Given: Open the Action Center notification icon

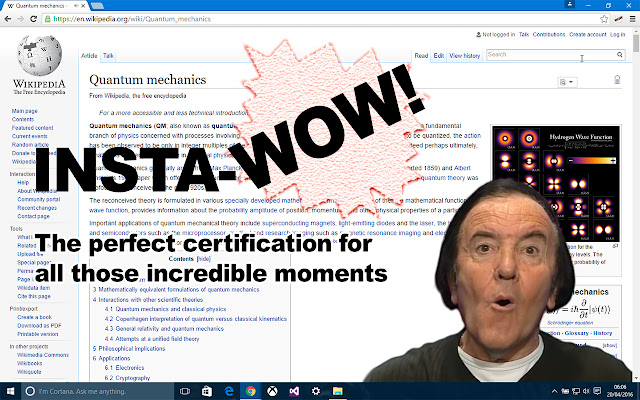Looking at the screenshot, I should [597, 391].
